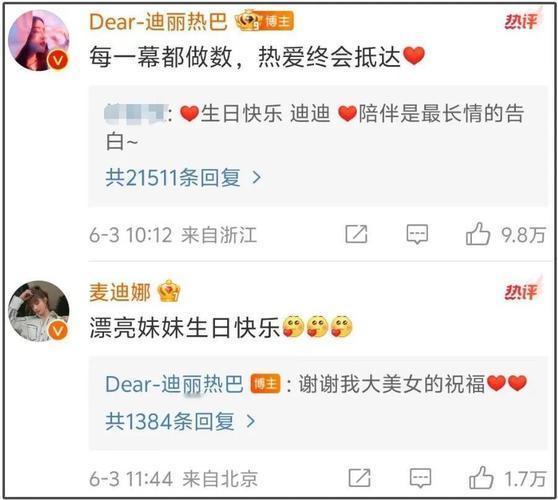The width and height of the screenshot is (558, 500).
Task: Click 热评 tag on first comment
Action: tap(521, 21)
